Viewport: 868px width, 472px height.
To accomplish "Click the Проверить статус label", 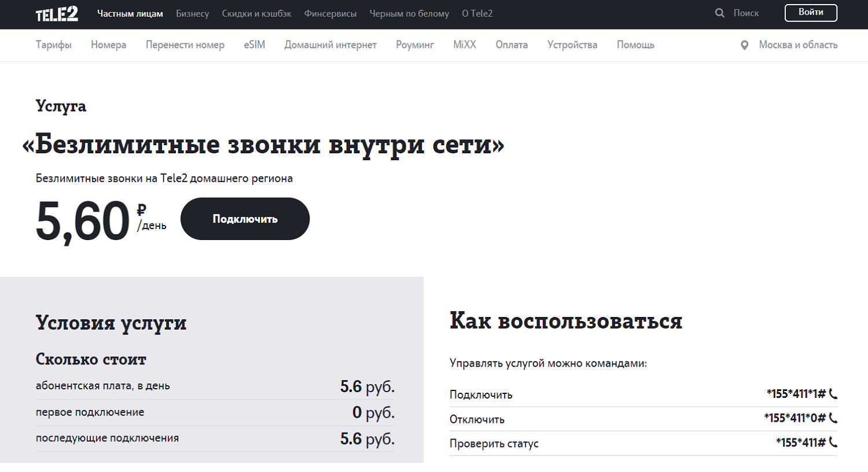I will pos(494,444).
